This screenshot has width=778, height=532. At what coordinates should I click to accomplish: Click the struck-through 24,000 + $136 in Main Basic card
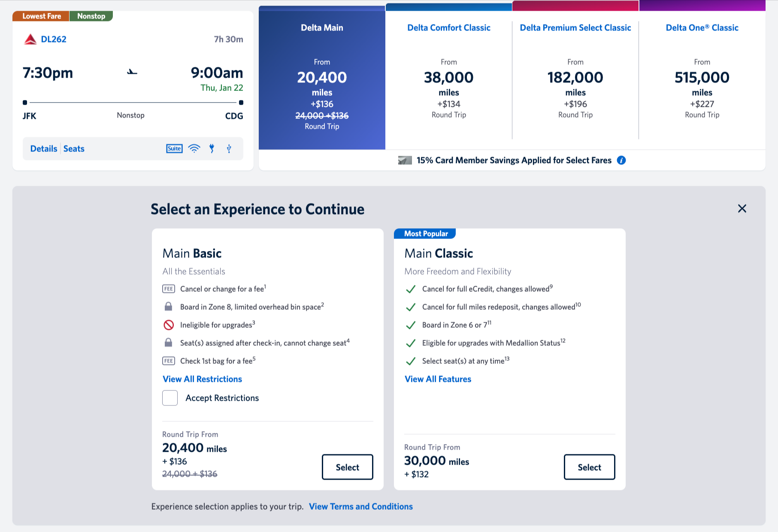point(190,474)
